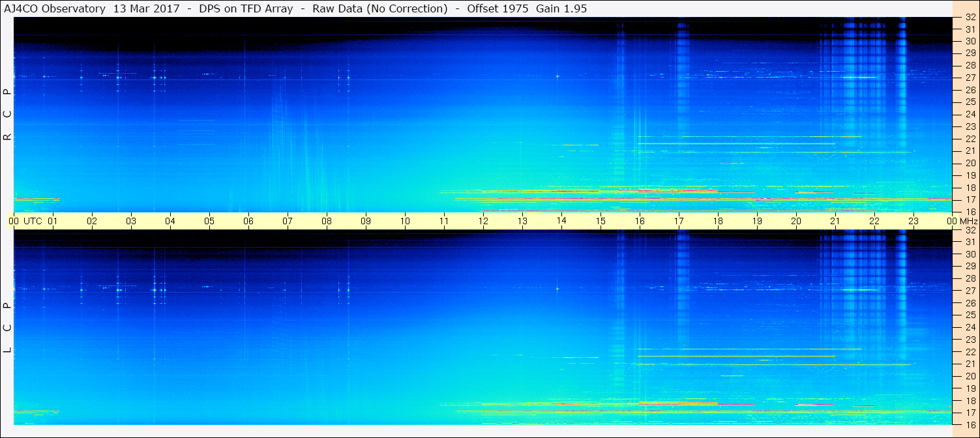Screen dimensions: 980x438
Task: Select the 12 hour mark on the time axis
Action: click(x=483, y=221)
